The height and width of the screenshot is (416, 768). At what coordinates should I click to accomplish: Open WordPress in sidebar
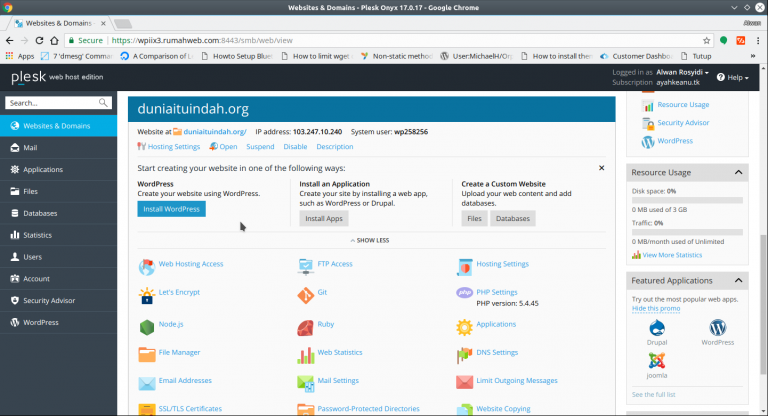coord(58,322)
